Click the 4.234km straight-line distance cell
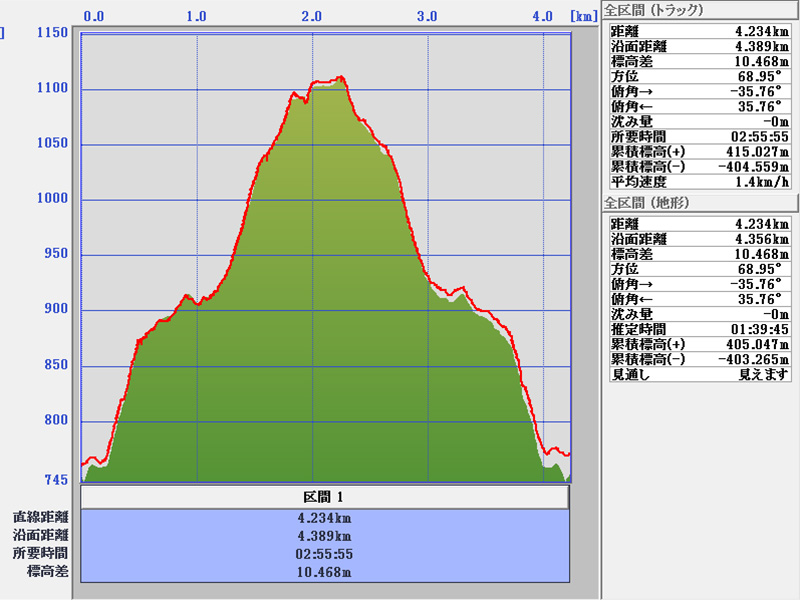Image resolution: width=800 pixels, height=600 pixels. tap(324, 518)
